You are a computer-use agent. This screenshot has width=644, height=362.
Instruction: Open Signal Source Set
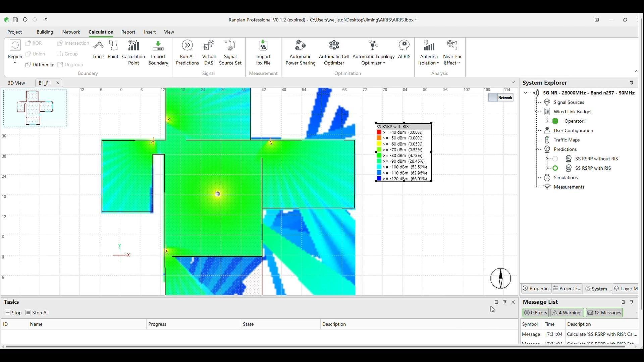[230, 53]
